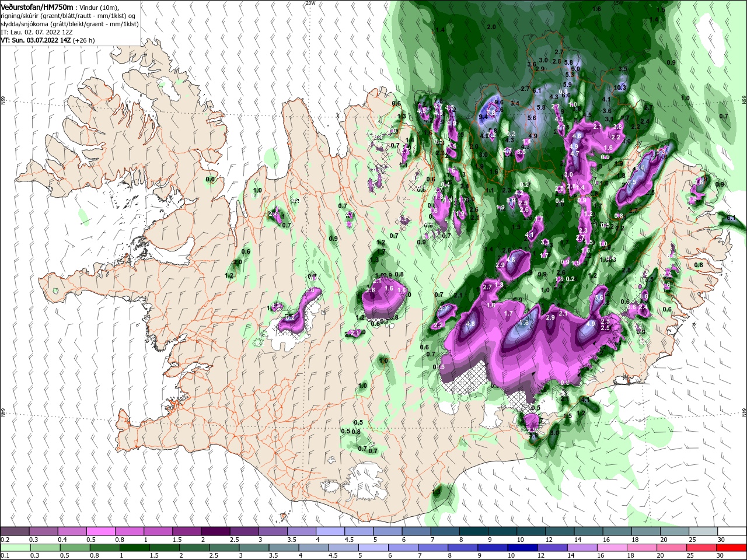Pick the pinkish-red swatch between 25 and 30
The height and width of the screenshot is (560, 747).
[x=701, y=548]
